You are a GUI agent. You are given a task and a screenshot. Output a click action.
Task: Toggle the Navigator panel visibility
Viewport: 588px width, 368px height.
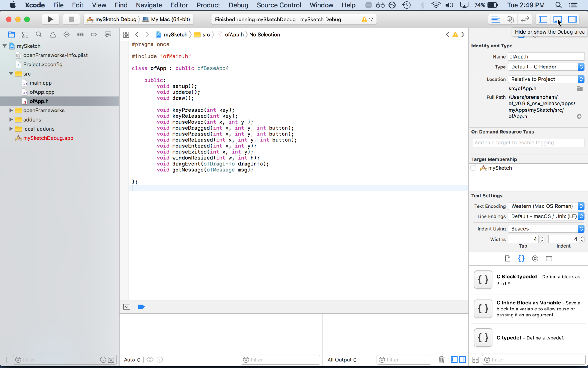[543, 19]
